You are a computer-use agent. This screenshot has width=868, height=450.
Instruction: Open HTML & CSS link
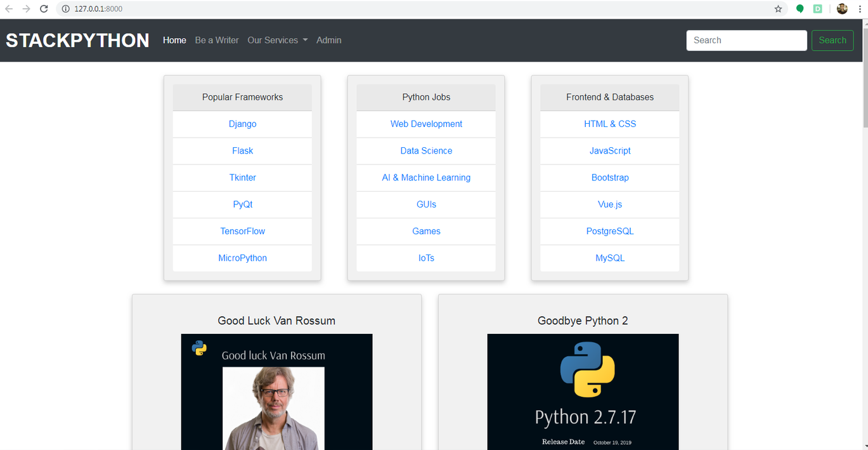tap(610, 124)
